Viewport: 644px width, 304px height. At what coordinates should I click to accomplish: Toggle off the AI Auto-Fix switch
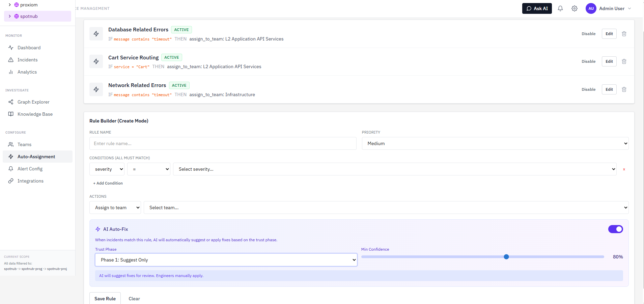(x=615, y=229)
